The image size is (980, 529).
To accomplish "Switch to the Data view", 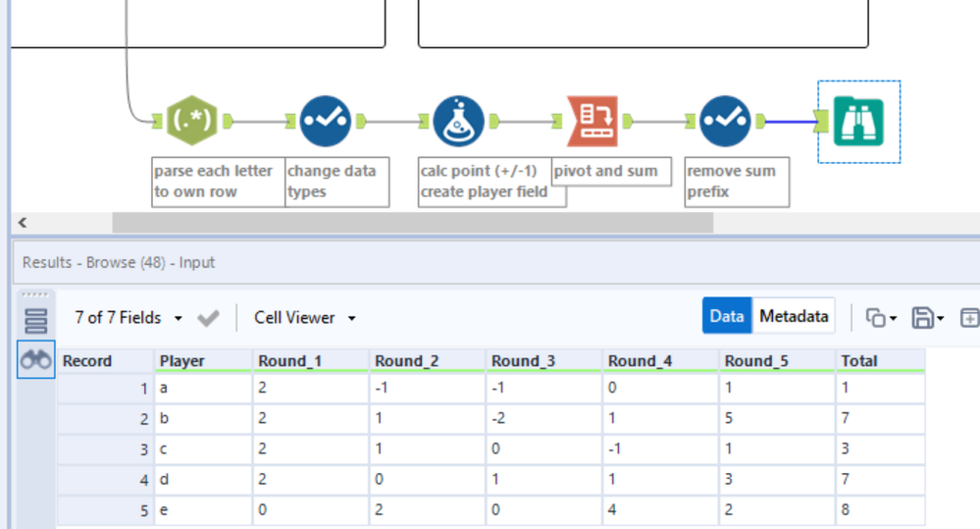I will pos(727,316).
